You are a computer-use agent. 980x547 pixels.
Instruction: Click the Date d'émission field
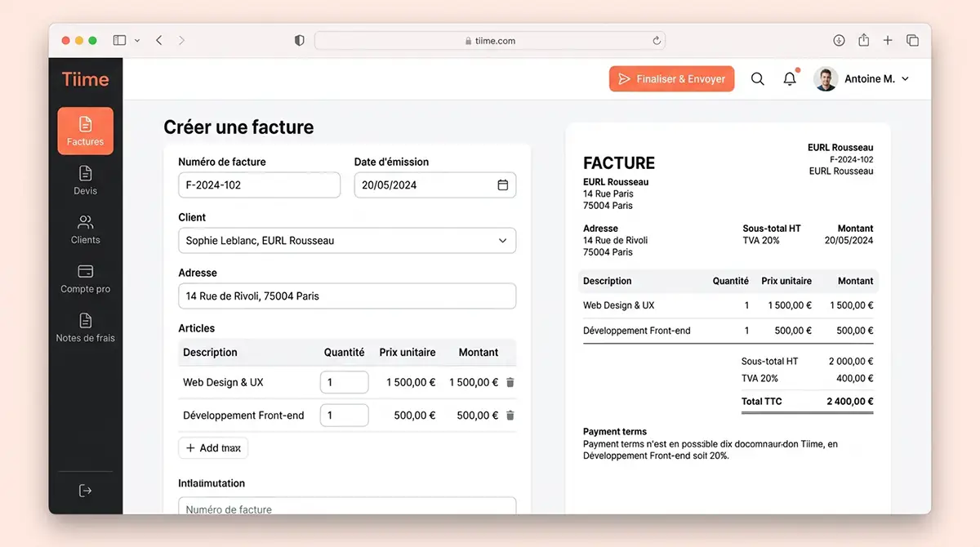tap(434, 185)
